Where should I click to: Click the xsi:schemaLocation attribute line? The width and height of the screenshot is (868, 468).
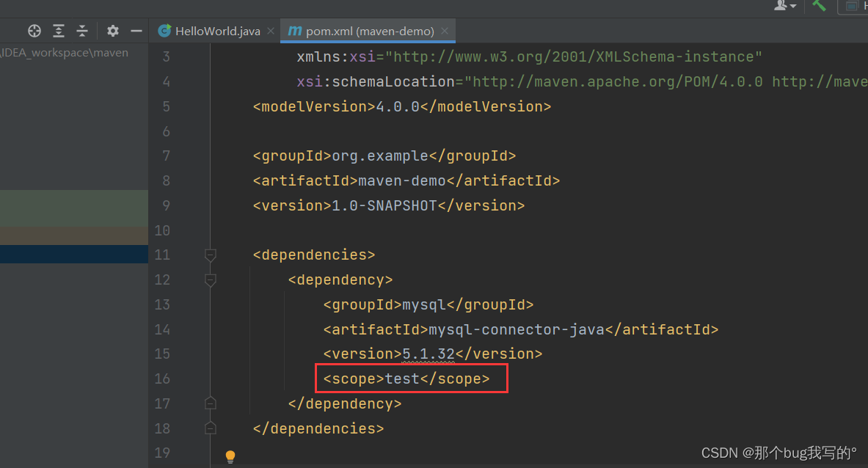point(582,82)
